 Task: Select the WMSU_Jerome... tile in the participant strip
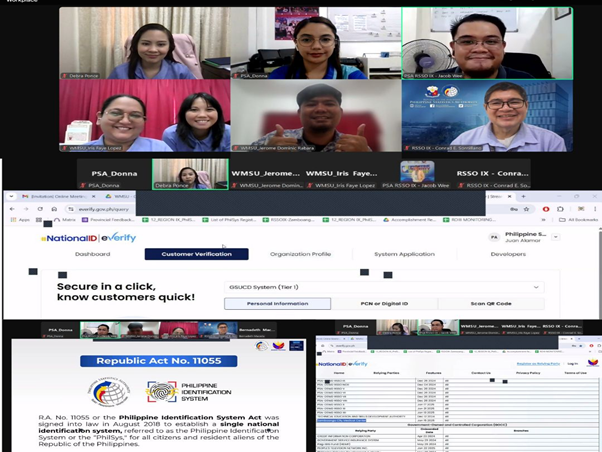[x=266, y=174]
